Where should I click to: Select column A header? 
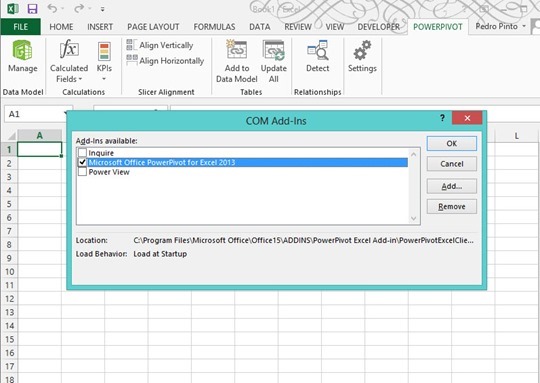tap(40, 136)
